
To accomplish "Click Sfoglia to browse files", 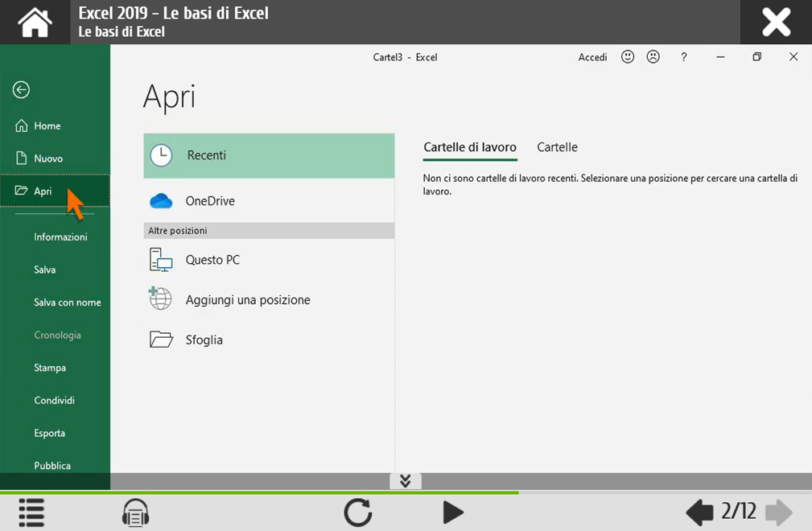I will [269, 340].
